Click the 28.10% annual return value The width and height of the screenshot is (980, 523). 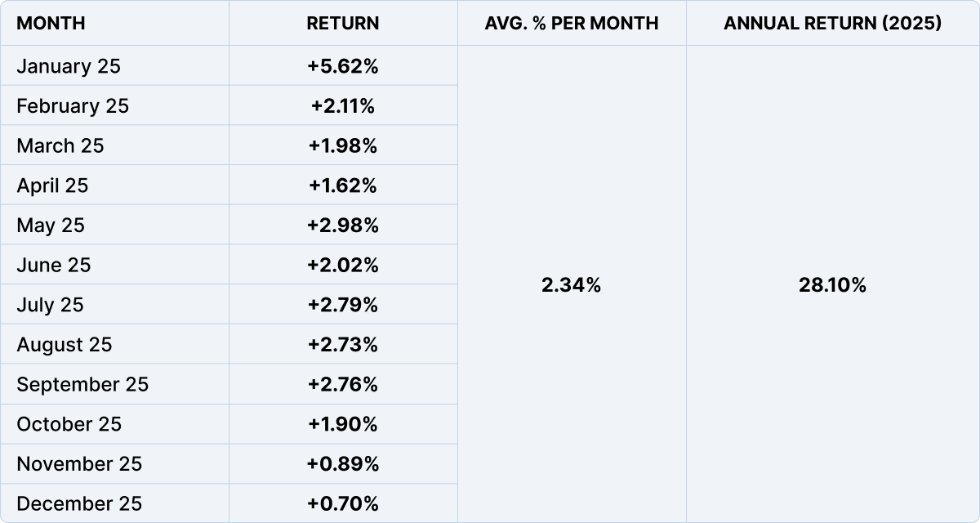(832, 285)
